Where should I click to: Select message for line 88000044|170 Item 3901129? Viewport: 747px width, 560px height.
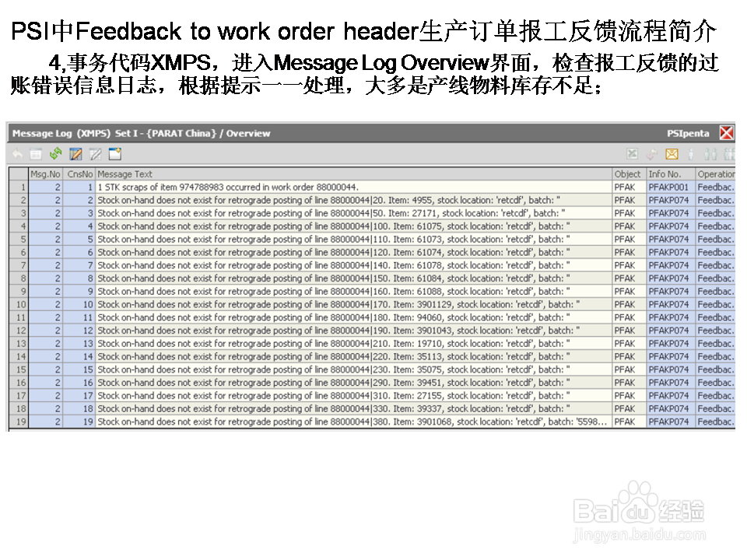point(353,304)
